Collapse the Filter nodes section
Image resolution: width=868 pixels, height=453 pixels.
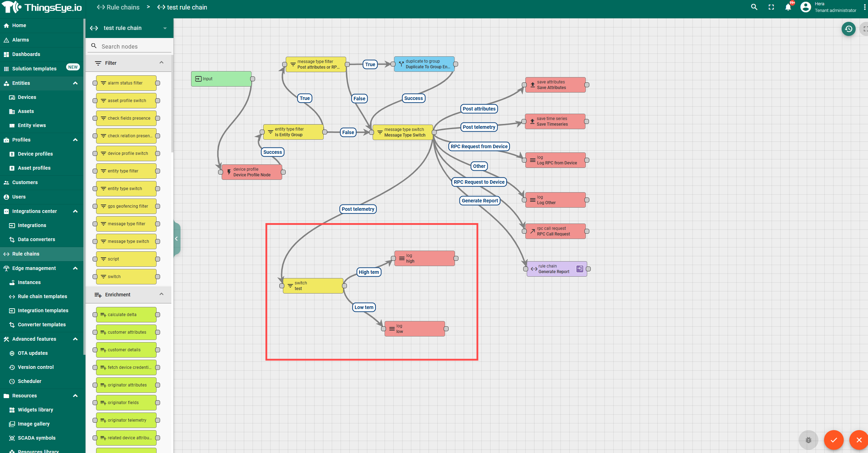coord(161,63)
